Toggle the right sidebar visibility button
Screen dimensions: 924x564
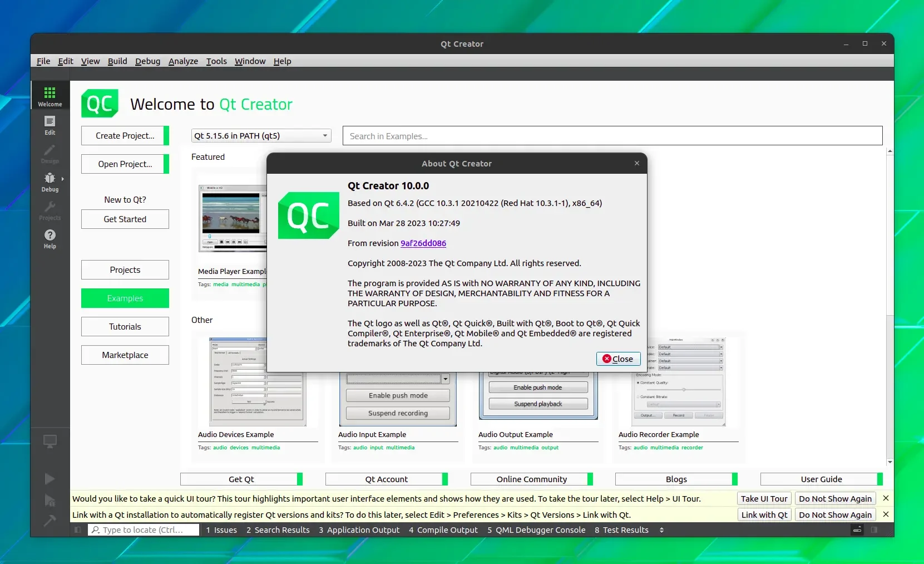pos(874,530)
